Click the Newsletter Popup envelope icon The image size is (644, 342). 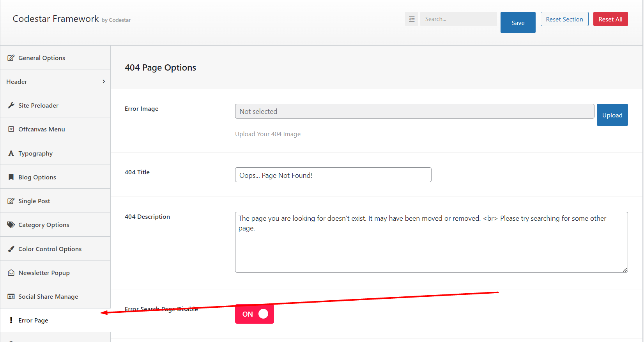click(11, 273)
